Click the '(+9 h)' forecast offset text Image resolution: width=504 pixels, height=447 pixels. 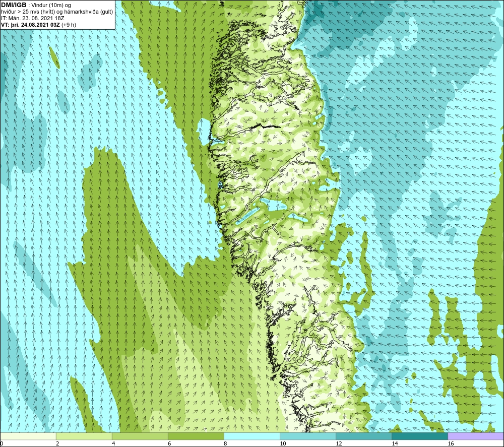point(69,25)
